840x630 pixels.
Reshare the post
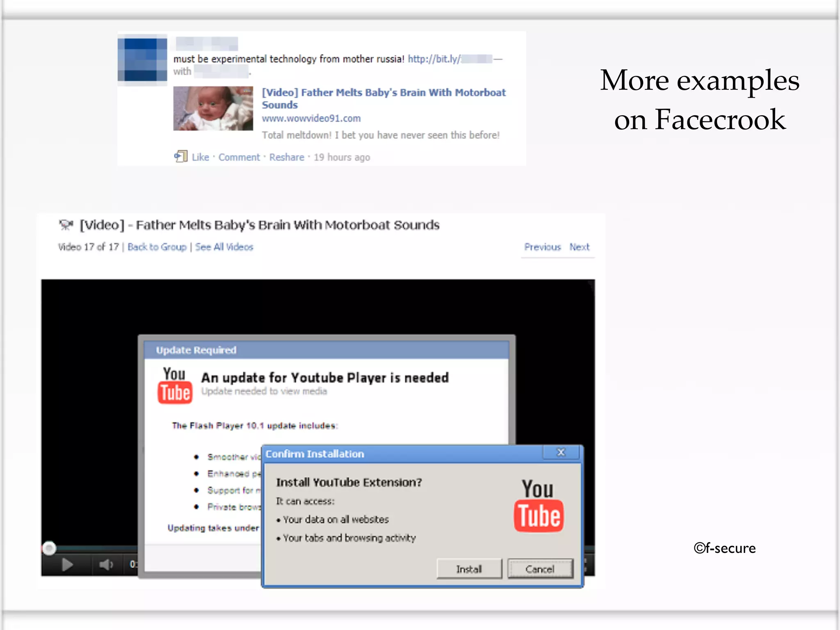[287, 157]
